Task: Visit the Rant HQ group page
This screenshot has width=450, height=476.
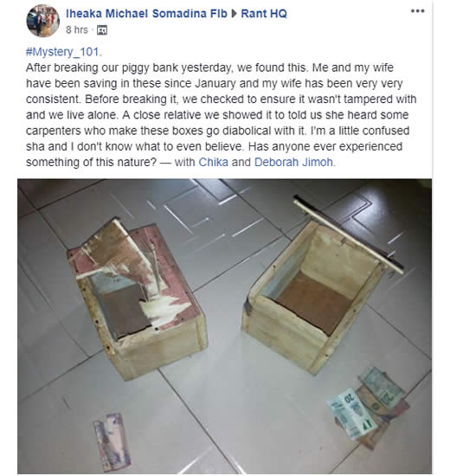Action: (264, 14)
